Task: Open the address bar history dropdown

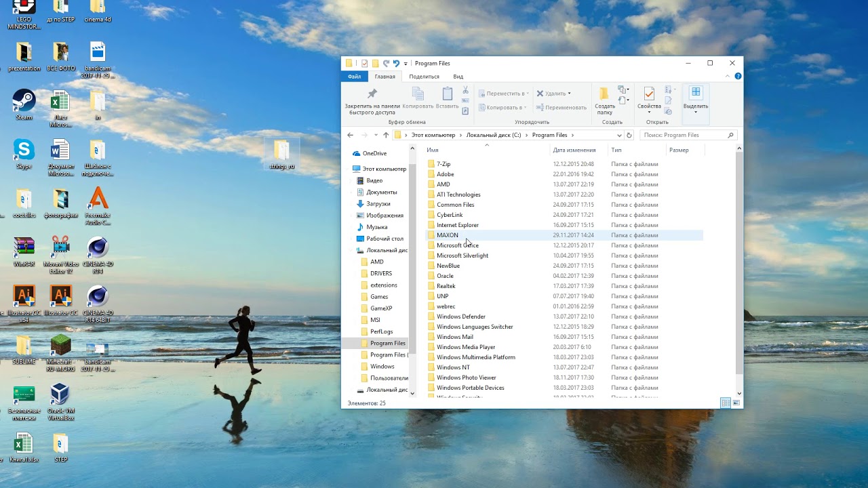Action: point(619,135)
